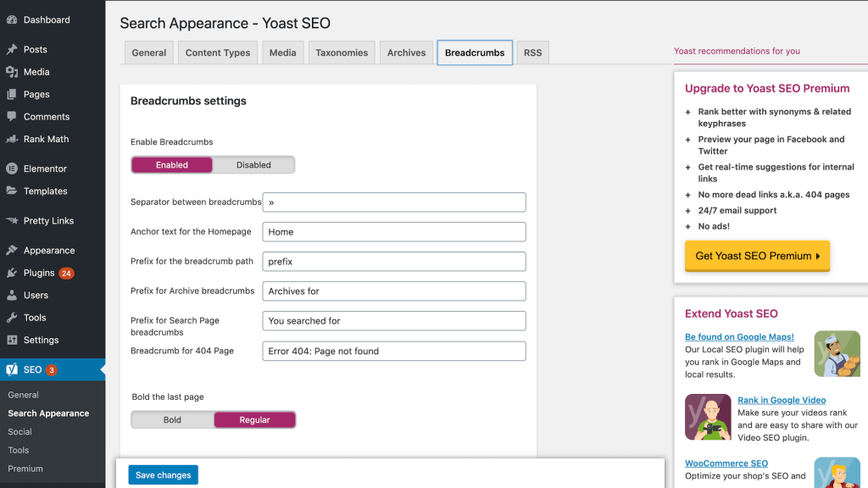Switch last page style to Bold
The height and width of the screenshot is (488, 868).
[172, 420]
